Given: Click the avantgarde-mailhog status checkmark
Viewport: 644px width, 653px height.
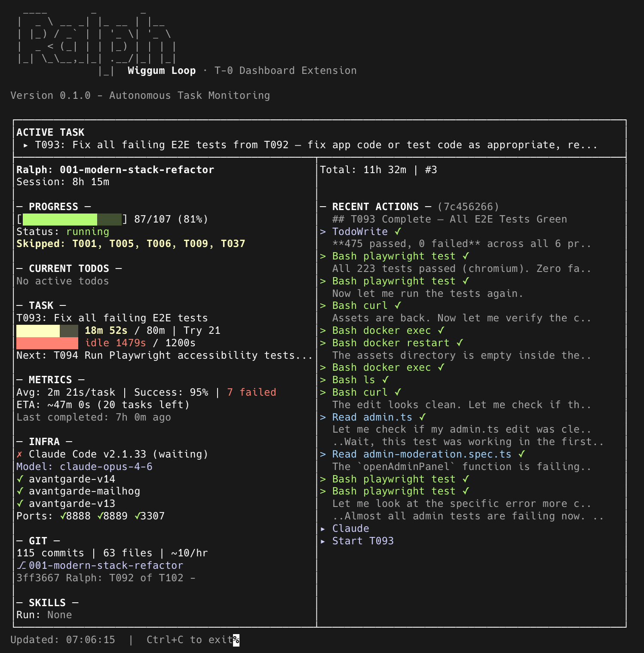Looking at the screenshot, I should pos(20,491).
